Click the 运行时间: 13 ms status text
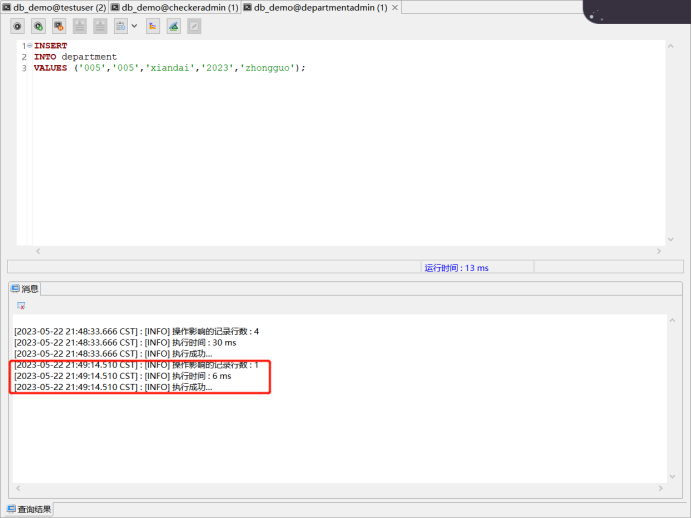The width and height of the screenshot is (692, 518). (456, 268)
